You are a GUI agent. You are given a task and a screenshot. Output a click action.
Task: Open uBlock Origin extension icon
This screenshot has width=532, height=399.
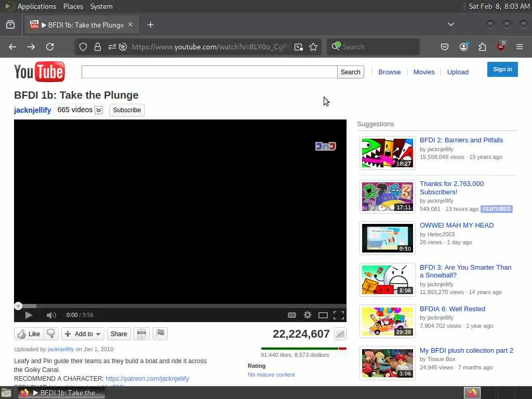point(501,46)
